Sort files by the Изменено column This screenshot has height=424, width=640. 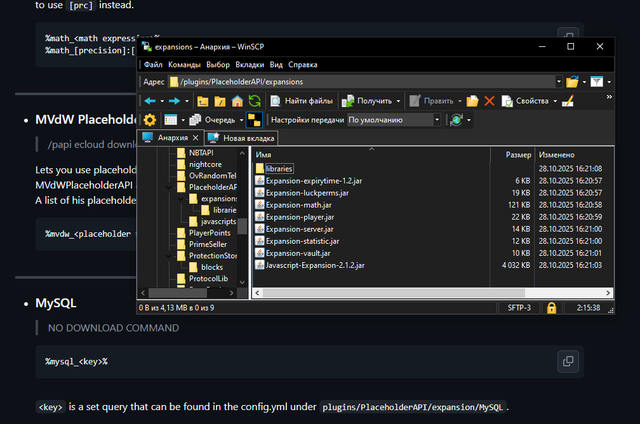[574, 155]
